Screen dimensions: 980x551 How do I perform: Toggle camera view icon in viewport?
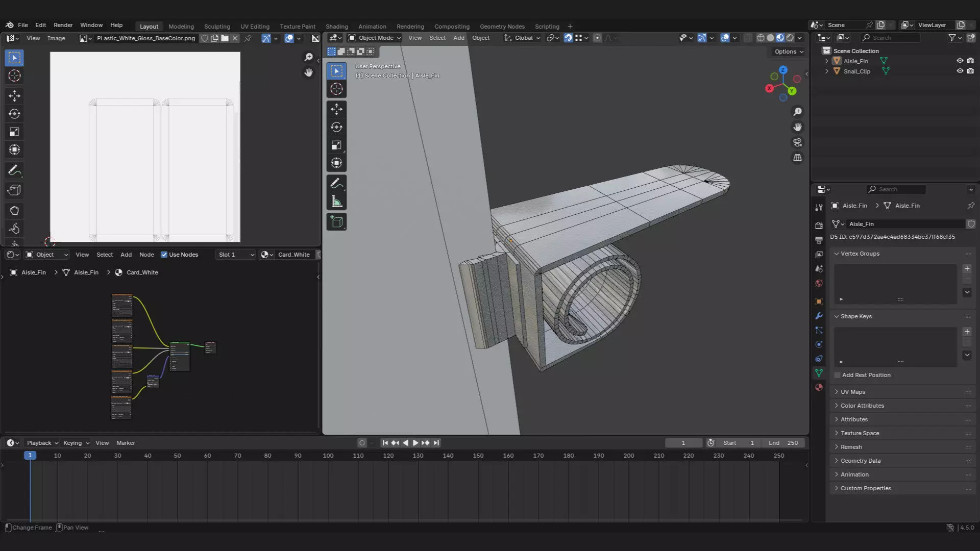(x=797, y=142)
